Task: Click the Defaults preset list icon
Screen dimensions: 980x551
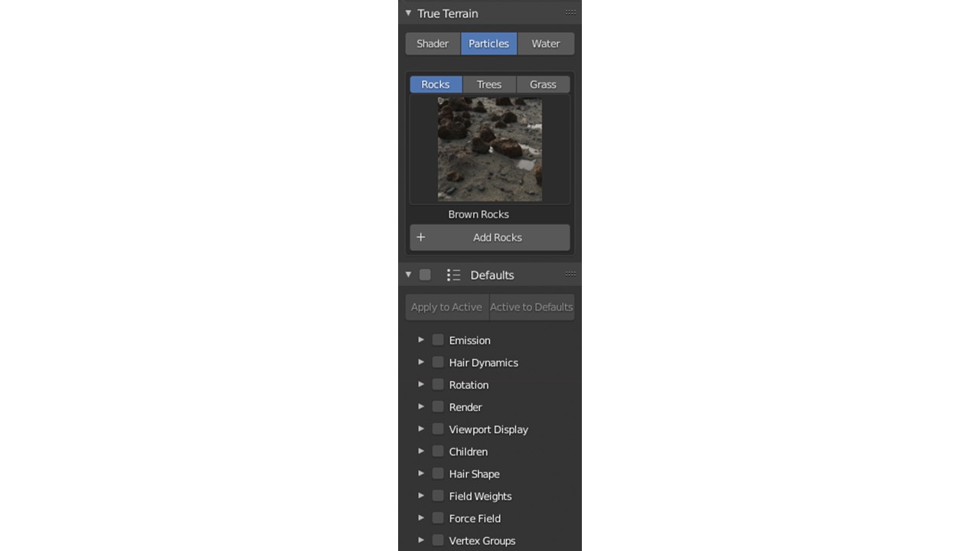Action: click(453, 275)
